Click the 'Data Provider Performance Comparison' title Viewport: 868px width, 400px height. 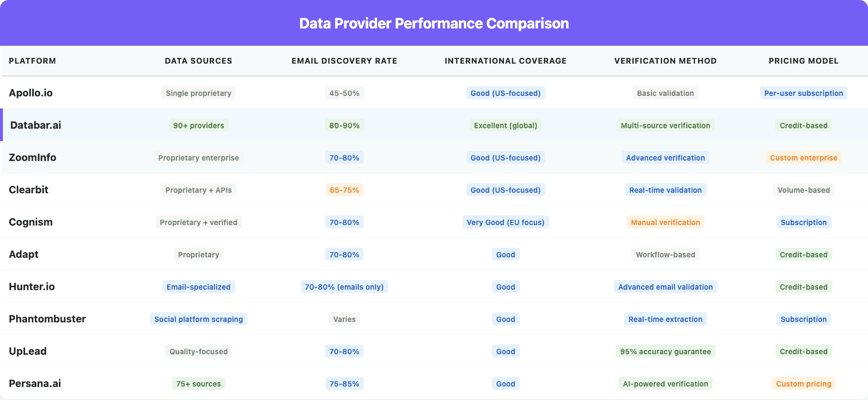pos(434,23)
